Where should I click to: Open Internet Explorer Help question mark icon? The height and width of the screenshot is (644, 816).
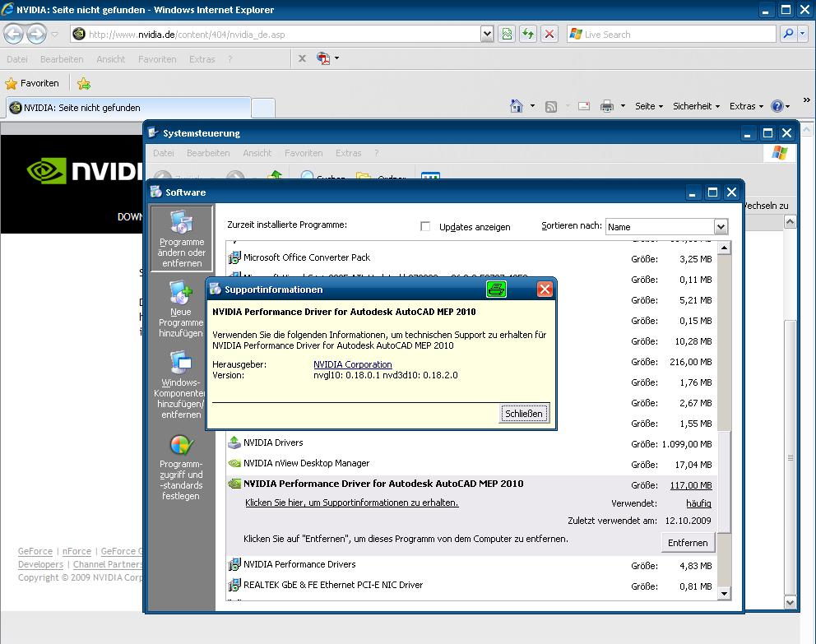[777, 106]
